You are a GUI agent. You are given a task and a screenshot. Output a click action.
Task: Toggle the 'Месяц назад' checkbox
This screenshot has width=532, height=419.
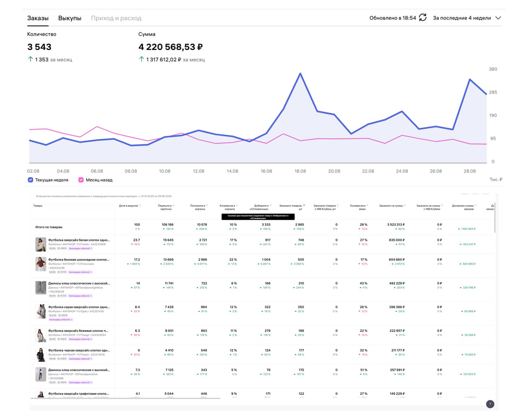click(81, 180)
